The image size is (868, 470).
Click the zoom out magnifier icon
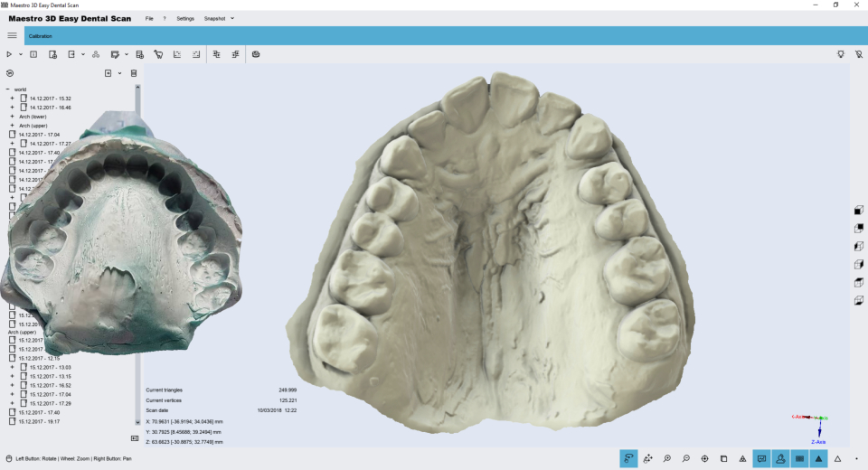686,458
